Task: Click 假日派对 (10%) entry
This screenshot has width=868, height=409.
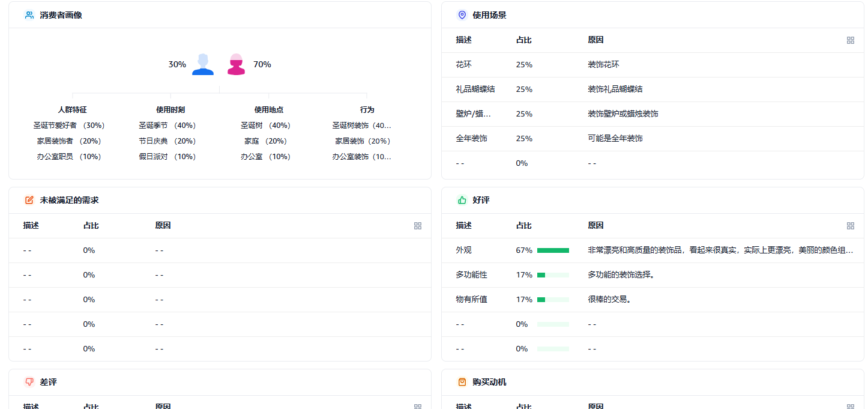Action: coord(167,157)
